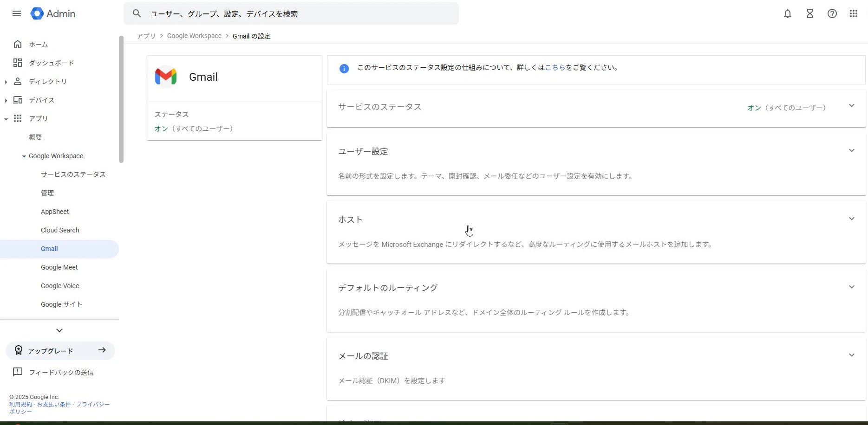The image size is (868, 425).
Task: Select Google Meet in the sidebar
Action: pyautogui.click(x=59, y=267)
